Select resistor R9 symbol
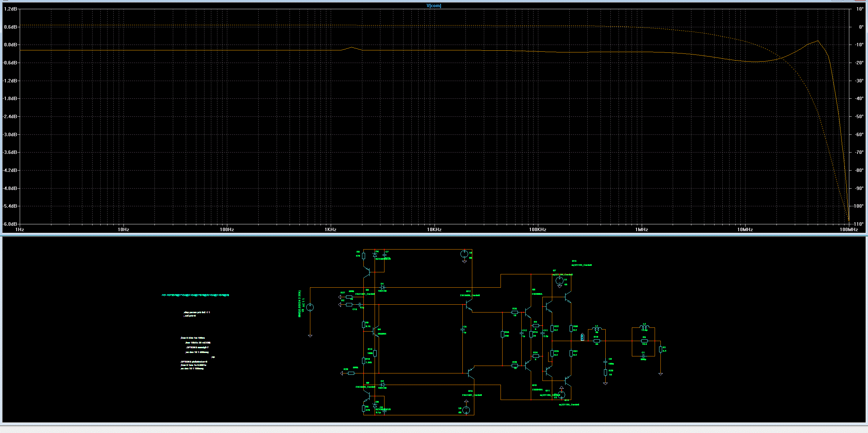This screenshot has height=433, width=868. click(363, 325)
